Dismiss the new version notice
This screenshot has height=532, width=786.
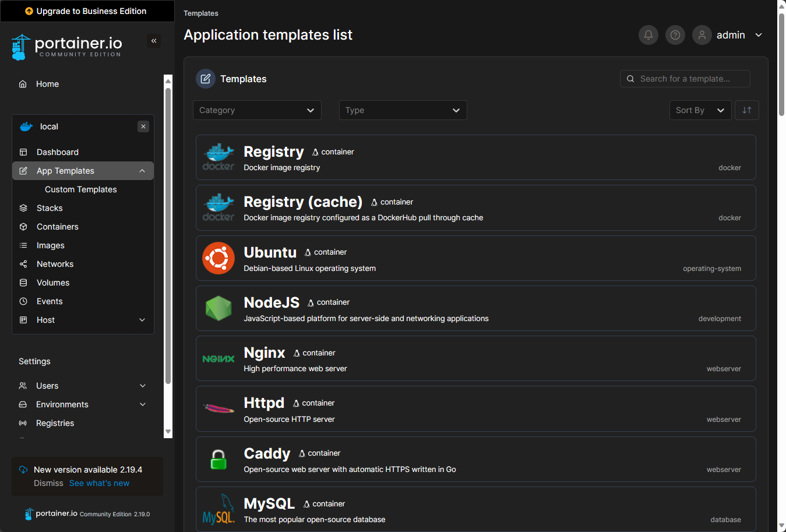coord(48,483)
